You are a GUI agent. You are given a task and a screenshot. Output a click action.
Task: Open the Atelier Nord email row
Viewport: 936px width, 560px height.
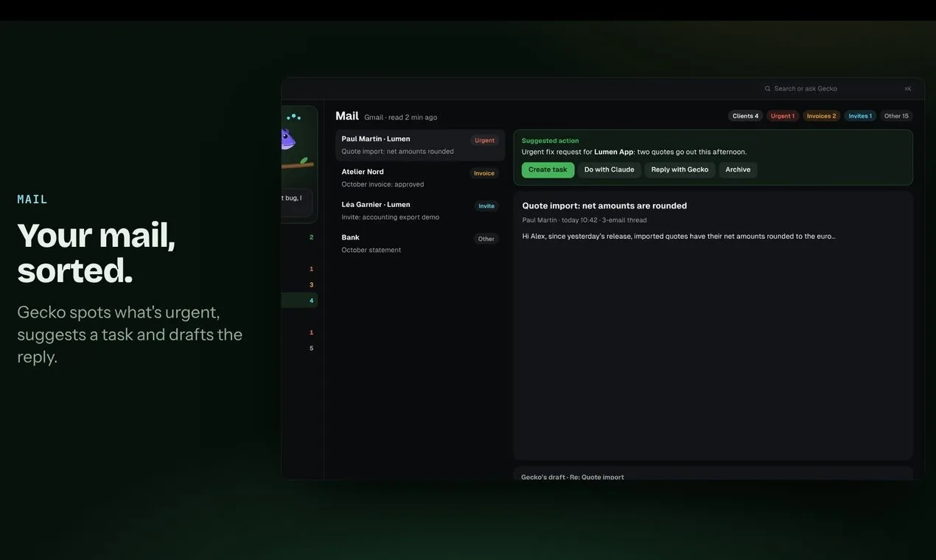coord(420,178)
